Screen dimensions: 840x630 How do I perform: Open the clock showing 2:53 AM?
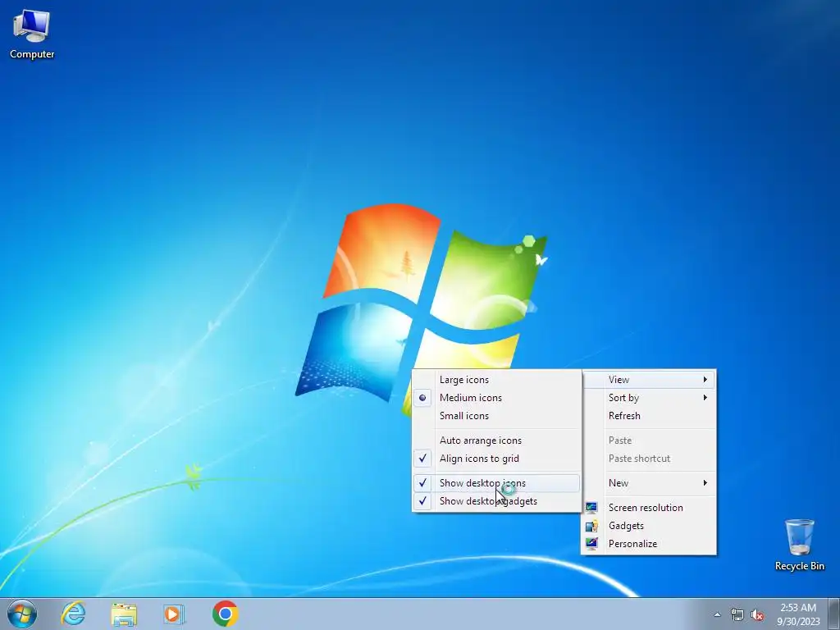click(x=798, y=614)
